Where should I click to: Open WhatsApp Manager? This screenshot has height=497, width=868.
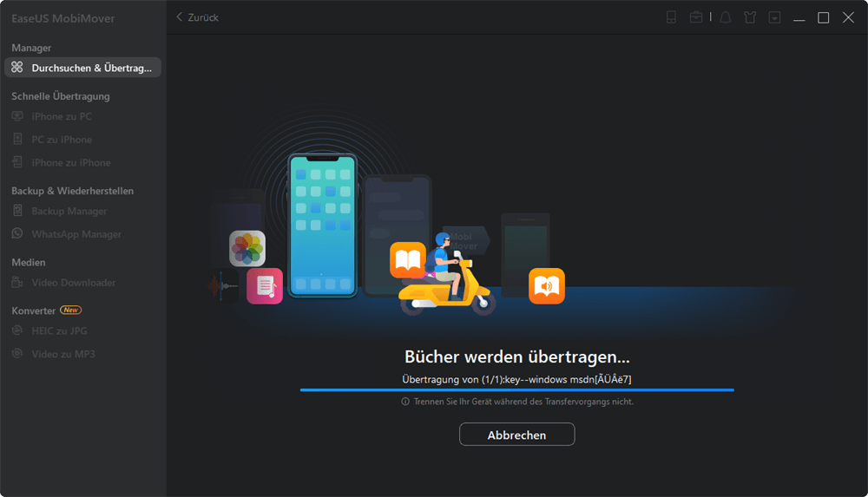point(76,234)
